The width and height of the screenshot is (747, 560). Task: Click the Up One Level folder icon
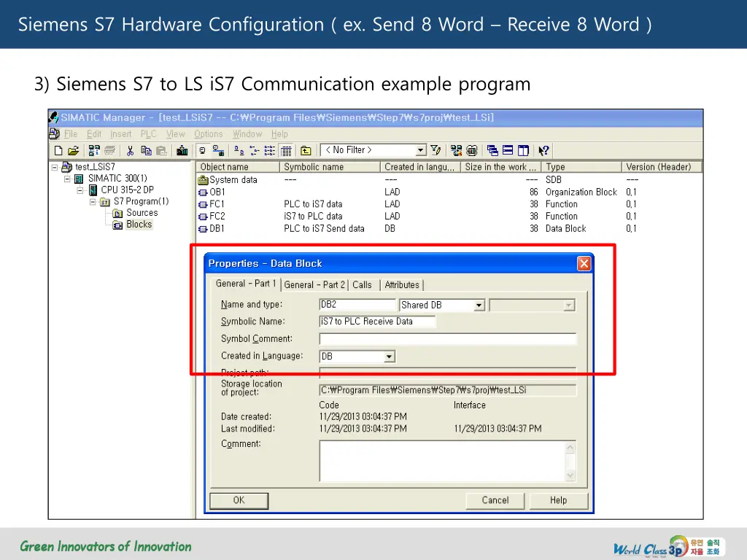pos(306,151)
